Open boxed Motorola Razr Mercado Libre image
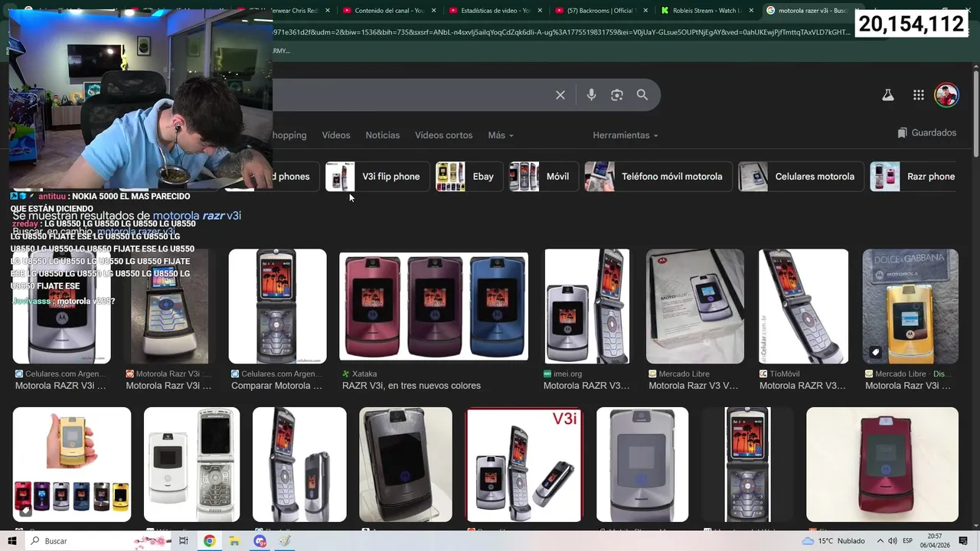The width and height of the screenshot is (980, 551). point(695,306)
